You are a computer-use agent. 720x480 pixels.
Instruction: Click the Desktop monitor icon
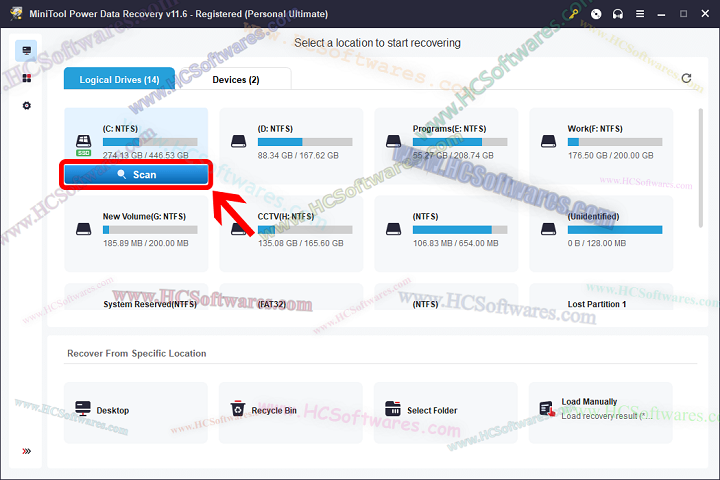click(x=83, y=408)
